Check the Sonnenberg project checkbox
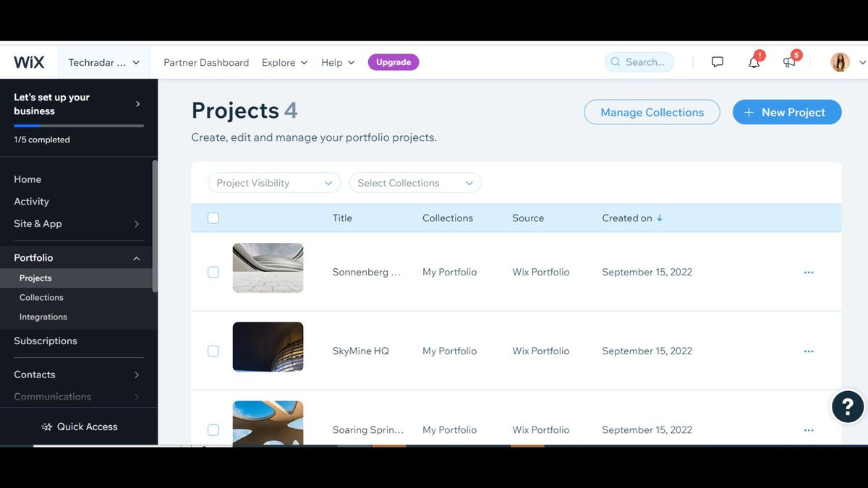868x488 pixels. click(x=213, y=273)
